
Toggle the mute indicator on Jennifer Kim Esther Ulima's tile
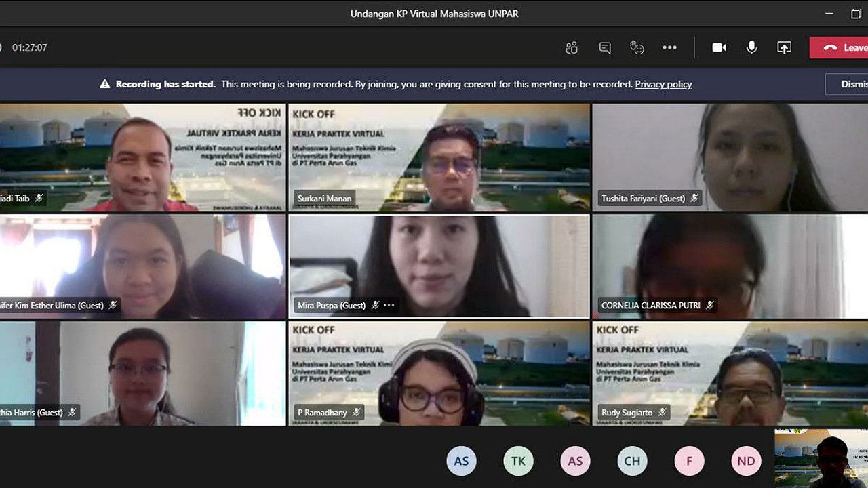pos(113,306)
